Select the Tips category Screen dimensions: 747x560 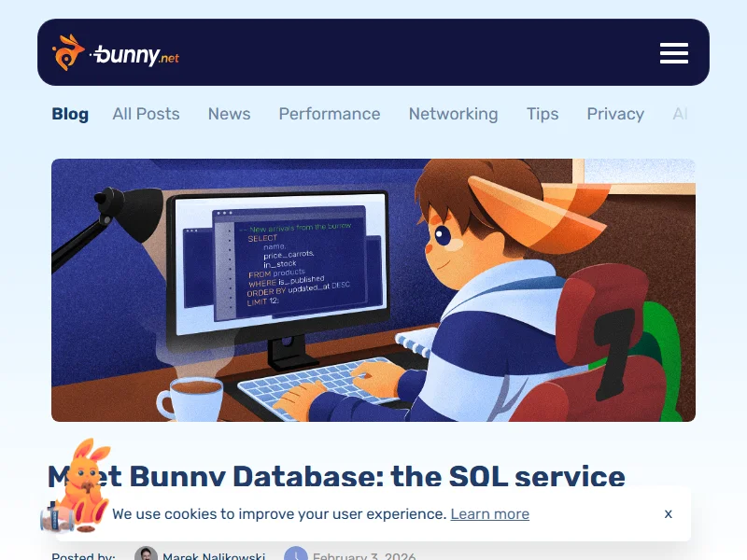click(542, 114)
